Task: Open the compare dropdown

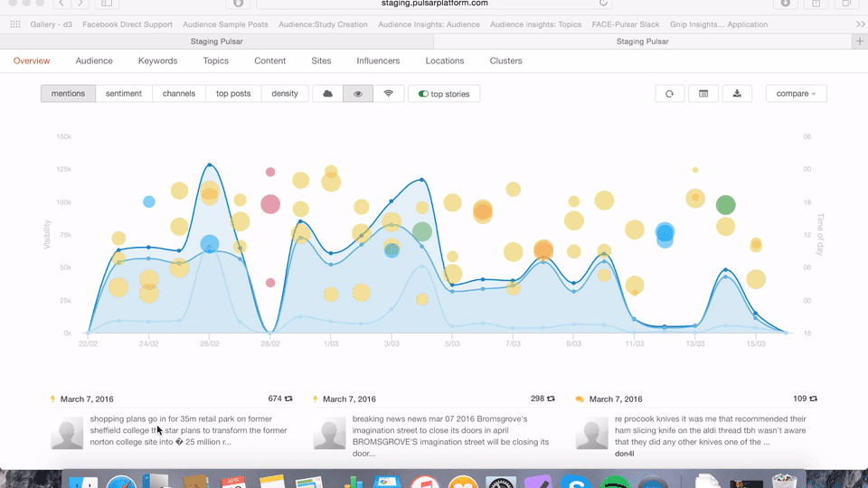Action: pyautogui.click(x=796, y=94)
